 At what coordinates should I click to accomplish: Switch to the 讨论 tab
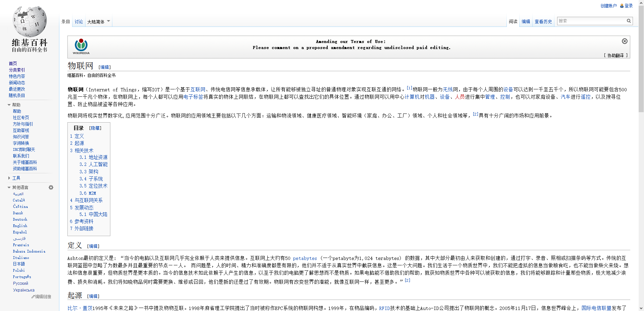(79, 22)
